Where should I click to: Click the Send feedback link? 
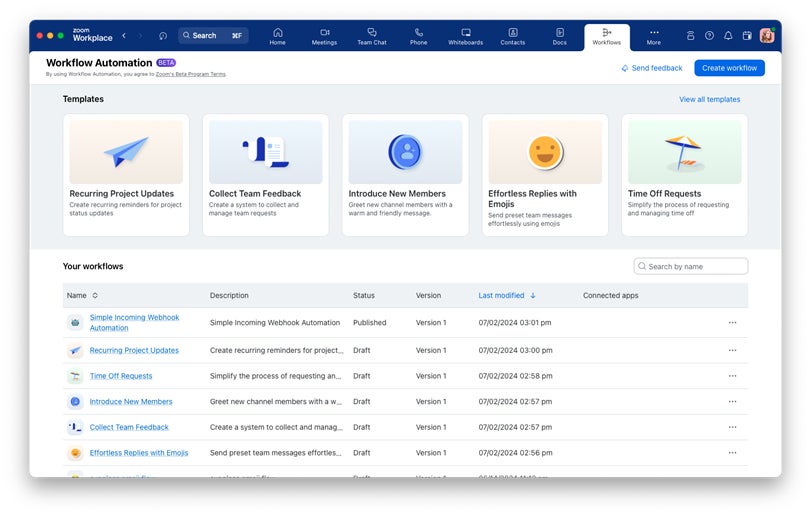point(652,68)
